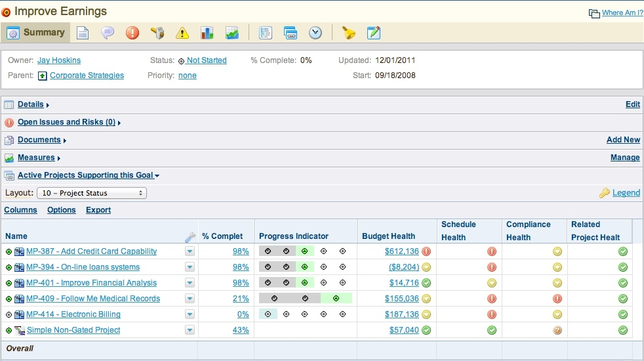
Task: Click Add New in Documents row
Action: pos(623,140)
